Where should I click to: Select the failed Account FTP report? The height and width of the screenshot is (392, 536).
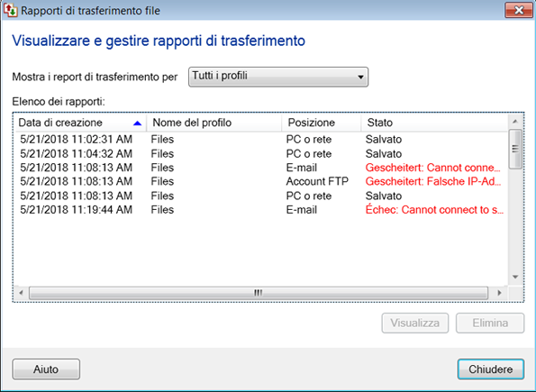coord(261,181)
